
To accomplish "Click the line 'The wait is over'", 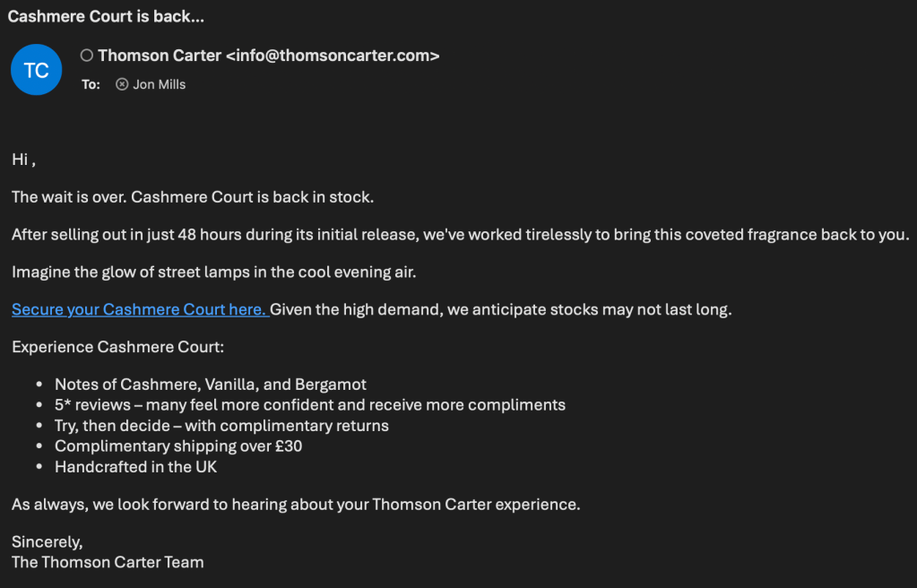I will pyautogui.click(x=193, y=196).
